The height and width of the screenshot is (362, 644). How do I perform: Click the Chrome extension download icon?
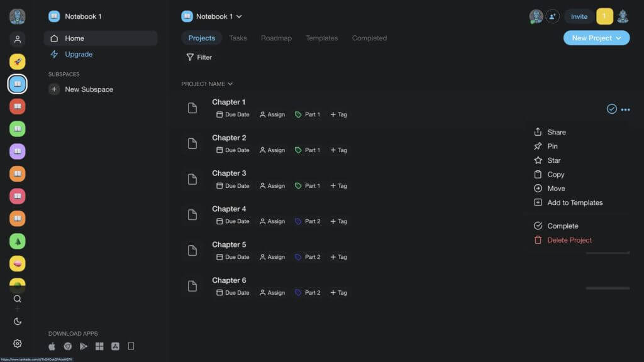(68, 346)
